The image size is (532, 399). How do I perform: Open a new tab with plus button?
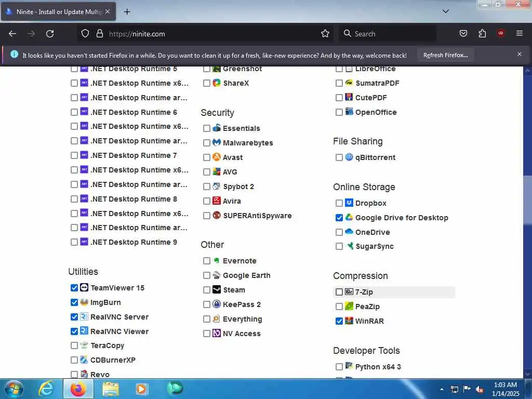click(x=127, y=11)
